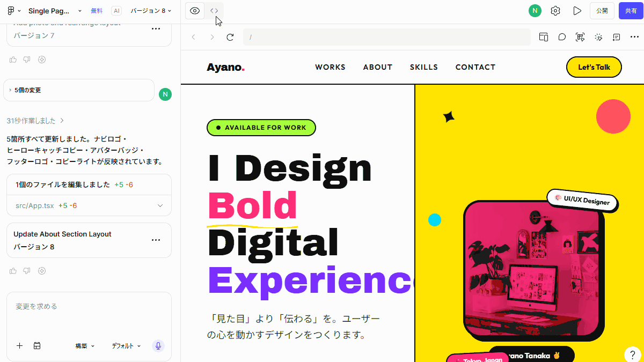644x362 pixels.
Task: Expand the 31秒作業しました details
Action: 35,121
